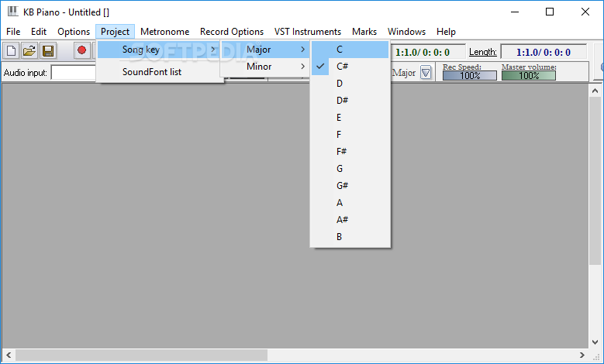This screenshot has width=604, height=364.
Task: Click the horizontal scrollbar left arrow
Action: pos(9,355)
